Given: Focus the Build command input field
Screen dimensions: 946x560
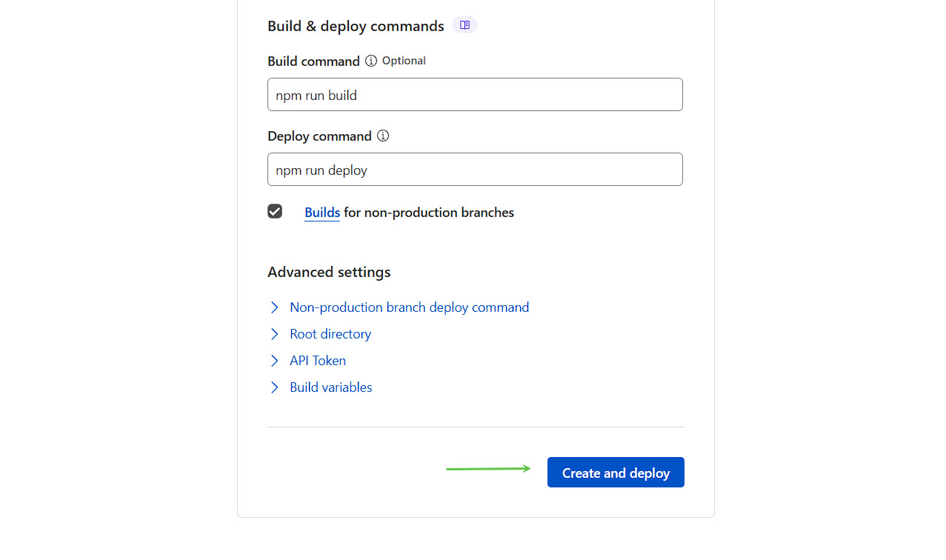Looking at the screenshot, I should tap(475, 95).
